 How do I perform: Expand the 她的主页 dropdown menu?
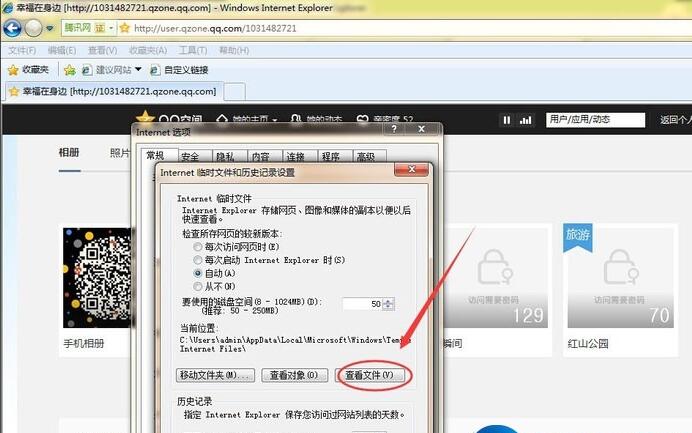tap(275, 120)
